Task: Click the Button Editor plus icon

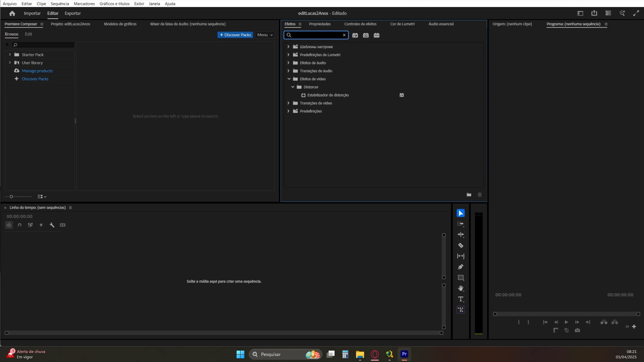Action: pyautogui.click(x=634, y=326)
